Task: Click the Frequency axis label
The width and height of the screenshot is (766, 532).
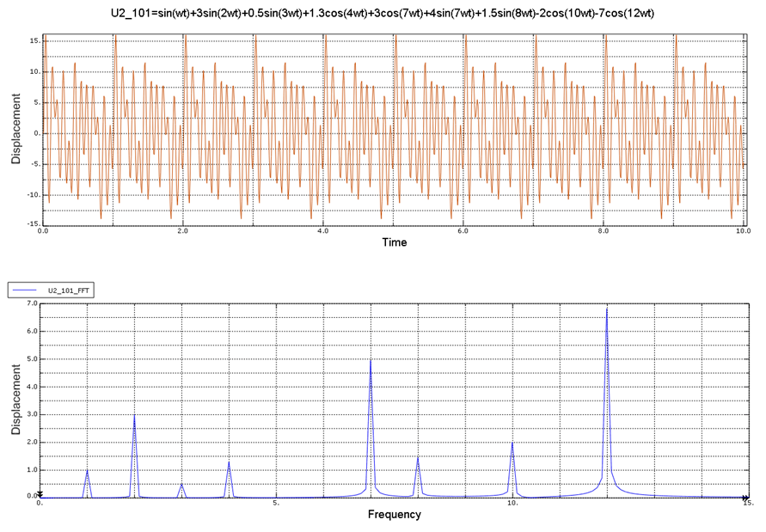Action: pyautogui.click(x=395, y=515)
